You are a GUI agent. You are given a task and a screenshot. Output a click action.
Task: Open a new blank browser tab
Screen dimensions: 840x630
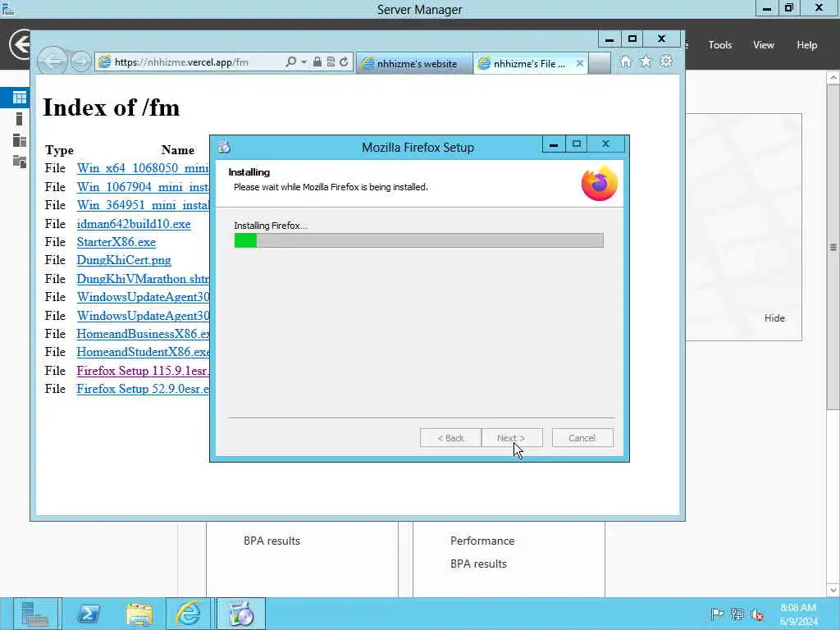coord(600,64)
